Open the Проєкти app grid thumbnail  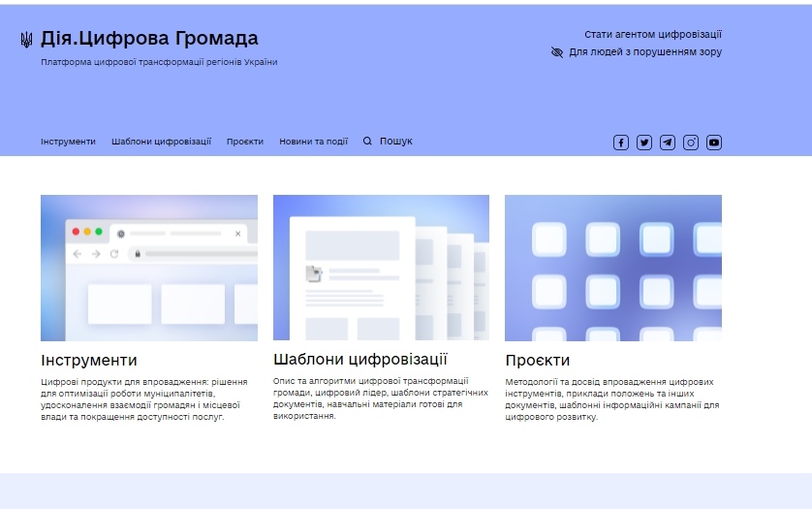pyautogui.click(x=612, y=268)
